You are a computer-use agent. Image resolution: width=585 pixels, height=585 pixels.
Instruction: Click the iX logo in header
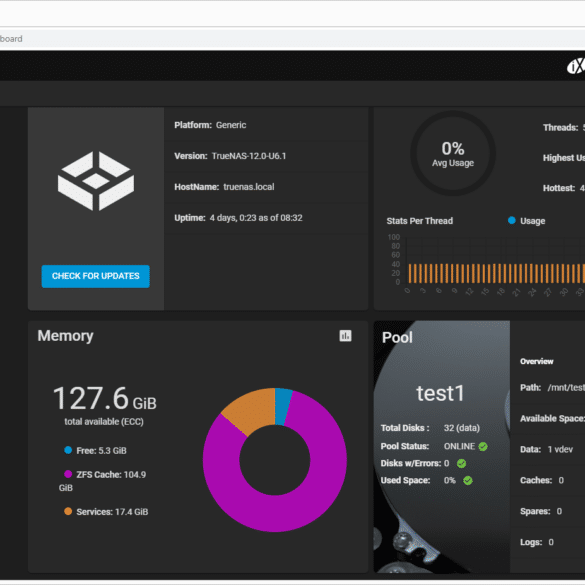pos(576,66)
